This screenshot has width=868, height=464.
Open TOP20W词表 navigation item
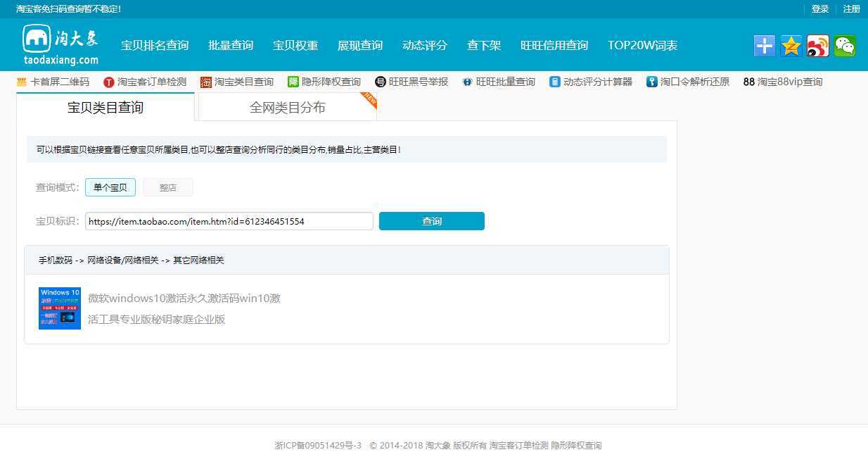(x=643, y=45)
